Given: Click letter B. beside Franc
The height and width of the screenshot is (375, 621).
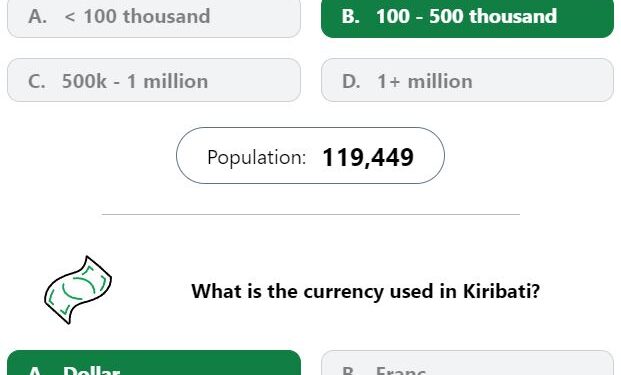Looking at the screenshot, I should (348, 371).
